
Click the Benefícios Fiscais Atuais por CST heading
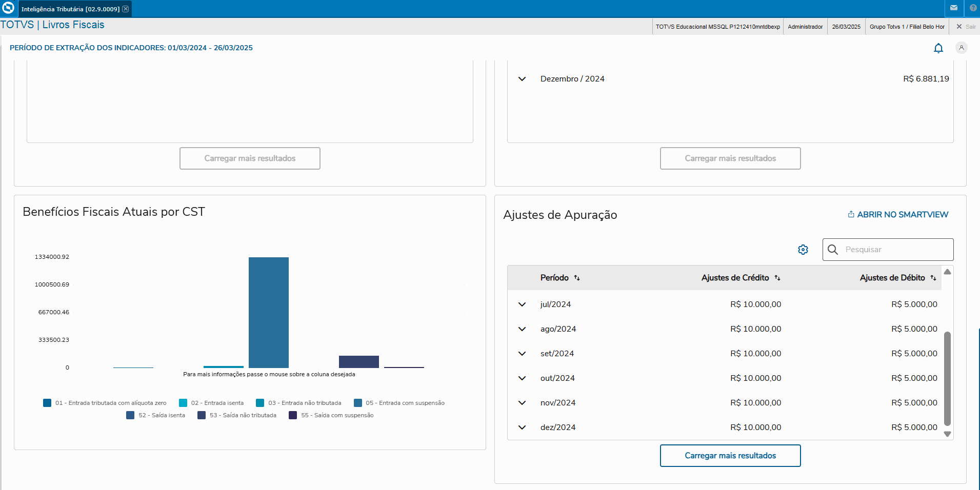pos(114,212)
